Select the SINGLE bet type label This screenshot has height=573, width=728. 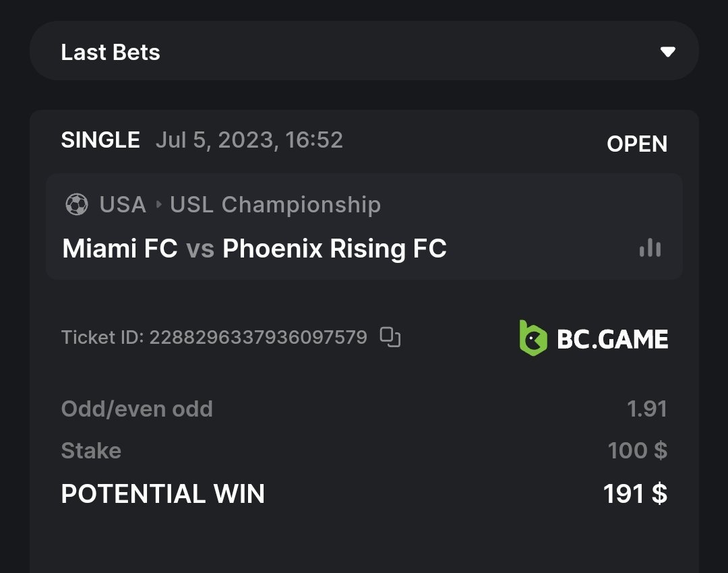(x=100, y=140)
